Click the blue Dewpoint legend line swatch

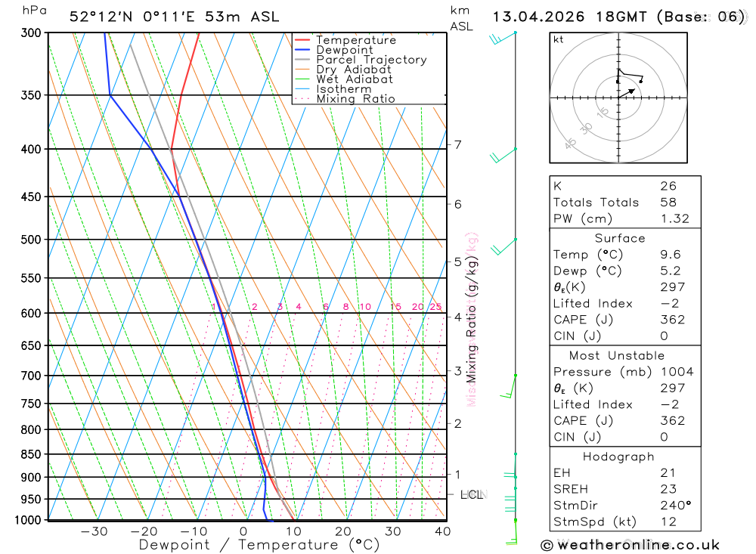pos(302,50)
